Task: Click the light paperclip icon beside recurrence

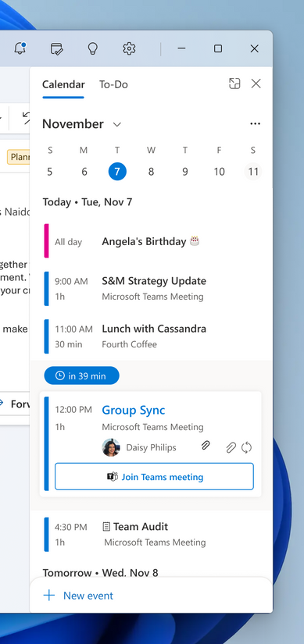Action: click(x=231, y=448)
